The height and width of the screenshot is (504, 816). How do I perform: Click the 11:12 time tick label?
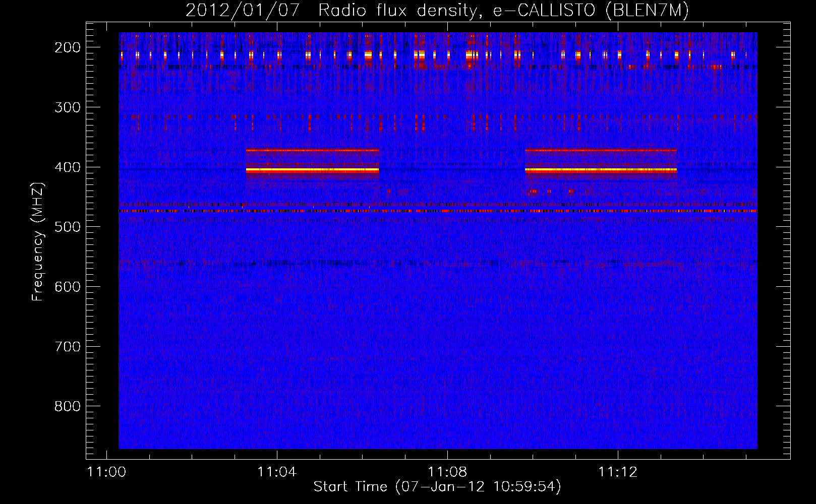tap(618, 472)
